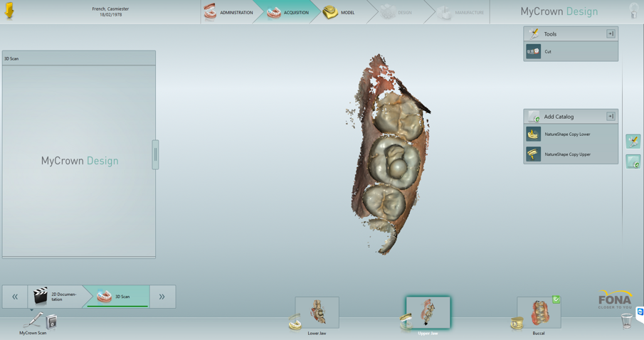The image size is (644, 340).
Task: Click the next step double-arrow button
Action: pyautogui.click(x=162, y=297)
